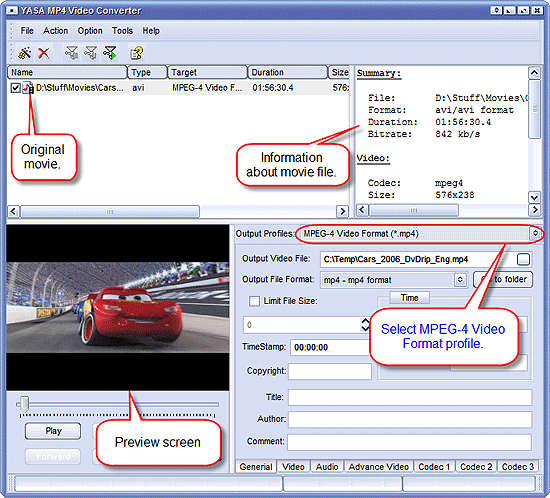Click the Type column header

[147, 72]
